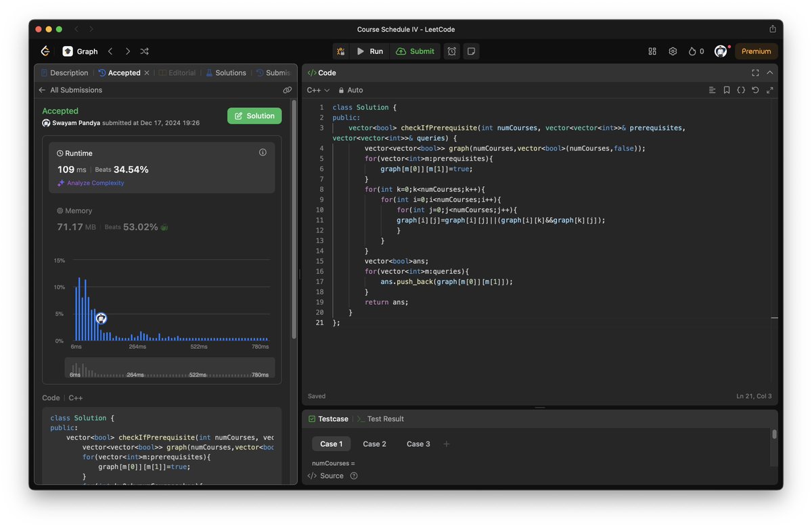The image size is (812, 528).
Task: Open the Editorial tab
Action: point(177,73)
